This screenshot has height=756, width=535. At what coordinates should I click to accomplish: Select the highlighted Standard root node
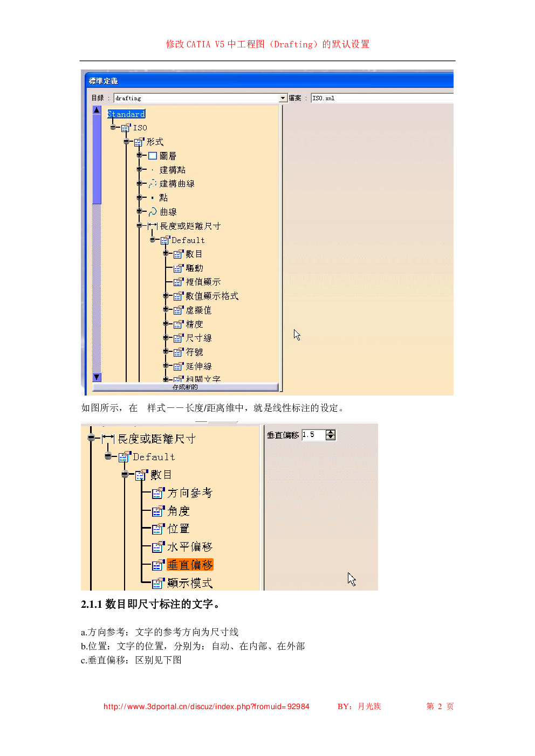[x=126, y=114]
